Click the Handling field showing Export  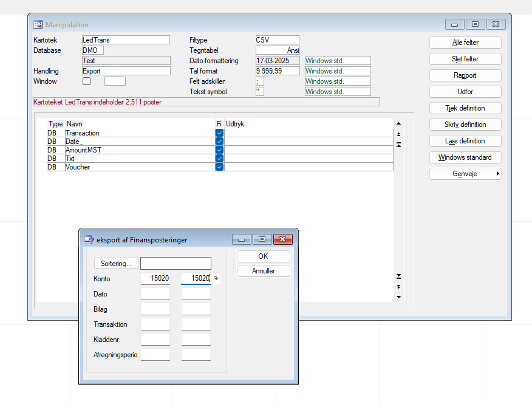(x=126, y=71)
